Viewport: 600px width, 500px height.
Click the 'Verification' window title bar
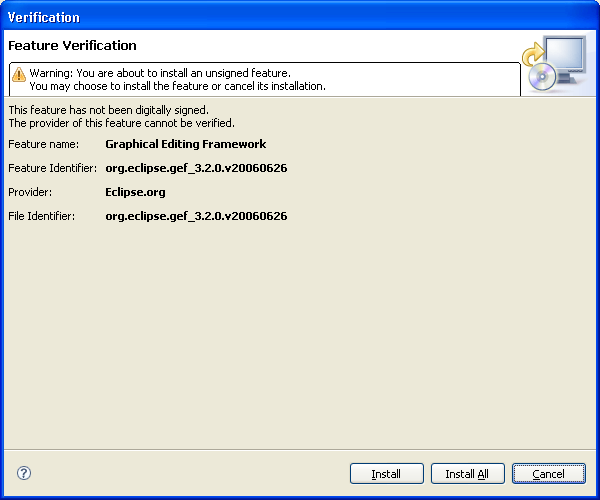pyautogui.click(x=300, y=17)
